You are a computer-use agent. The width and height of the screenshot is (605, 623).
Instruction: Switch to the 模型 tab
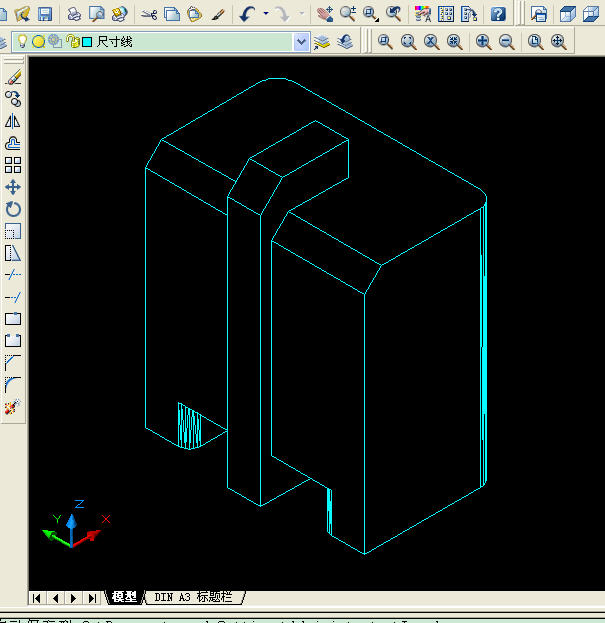[x=124, y=597]
